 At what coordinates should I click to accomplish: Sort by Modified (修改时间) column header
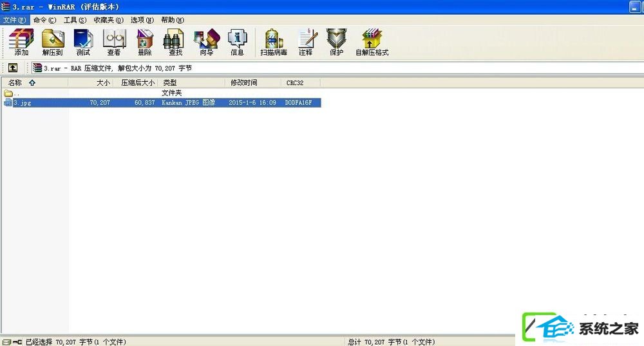pos(253,82)
